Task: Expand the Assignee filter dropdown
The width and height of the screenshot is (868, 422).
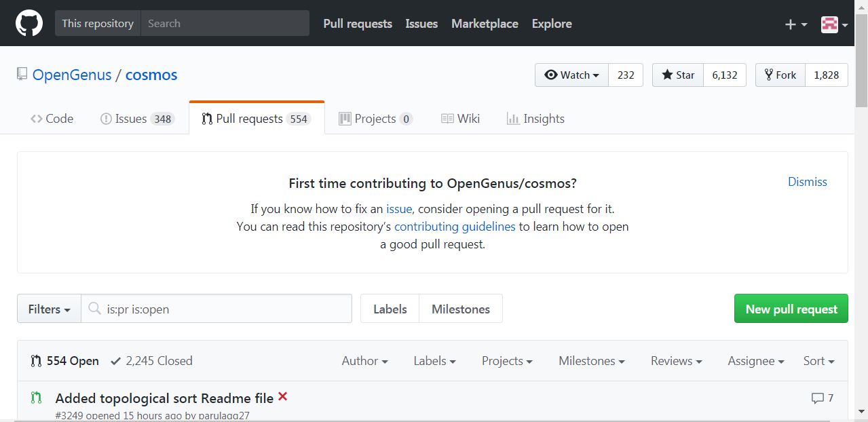Action: [755, 361]
